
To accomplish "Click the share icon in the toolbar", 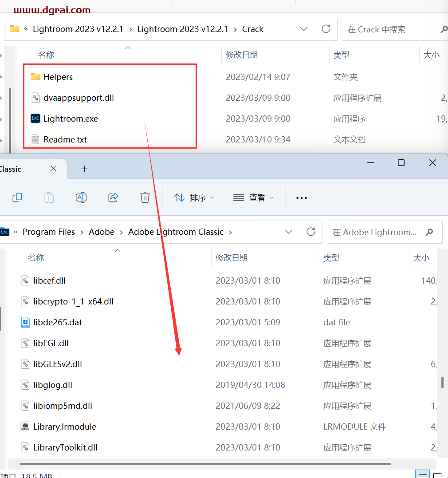I will (x=113, y=198).
